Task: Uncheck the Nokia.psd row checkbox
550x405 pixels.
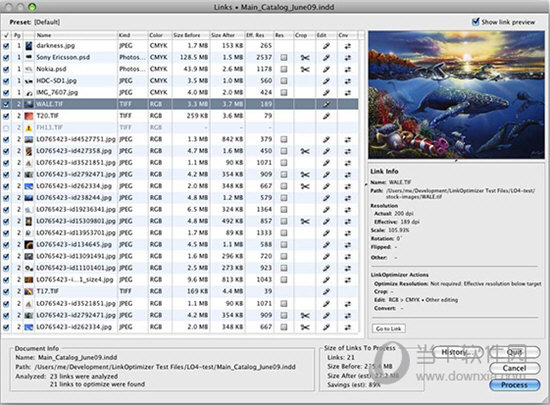Action: click(x=6, y=69)
